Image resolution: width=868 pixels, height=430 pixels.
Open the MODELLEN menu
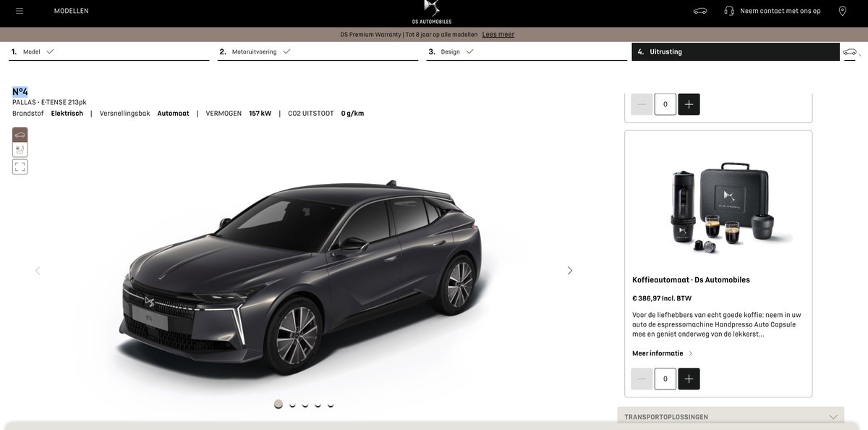pos(71,11)
